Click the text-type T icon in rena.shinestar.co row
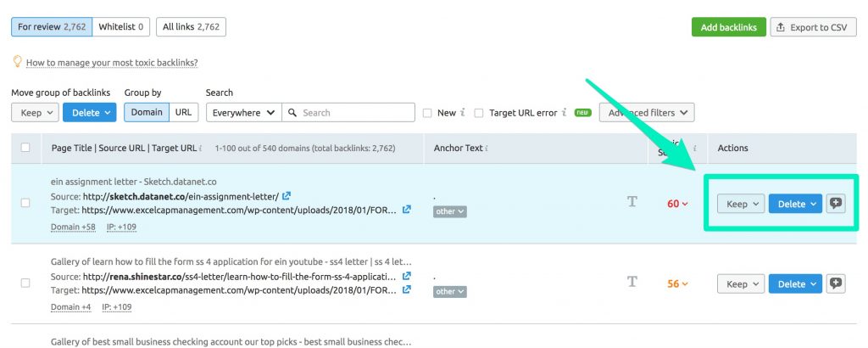 632,282
